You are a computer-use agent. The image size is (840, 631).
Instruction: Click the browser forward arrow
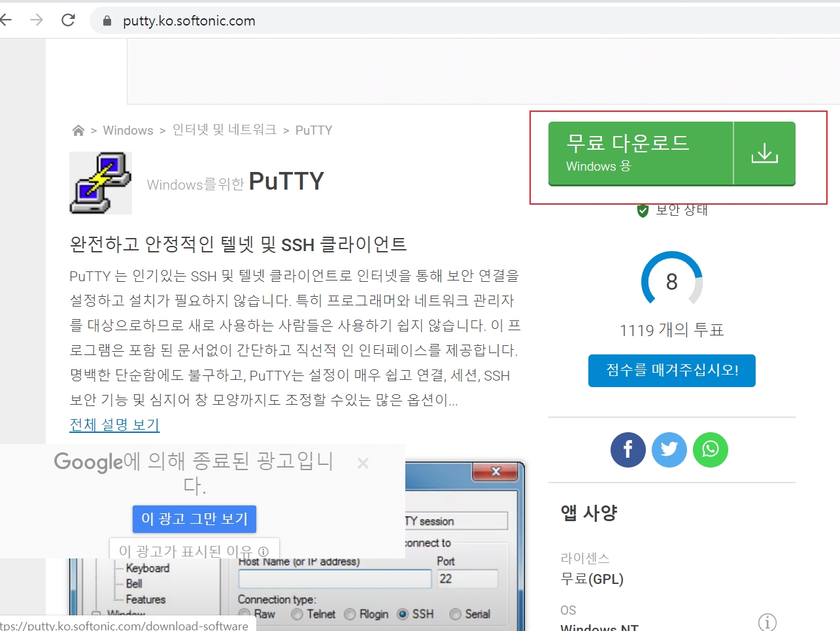37,20
